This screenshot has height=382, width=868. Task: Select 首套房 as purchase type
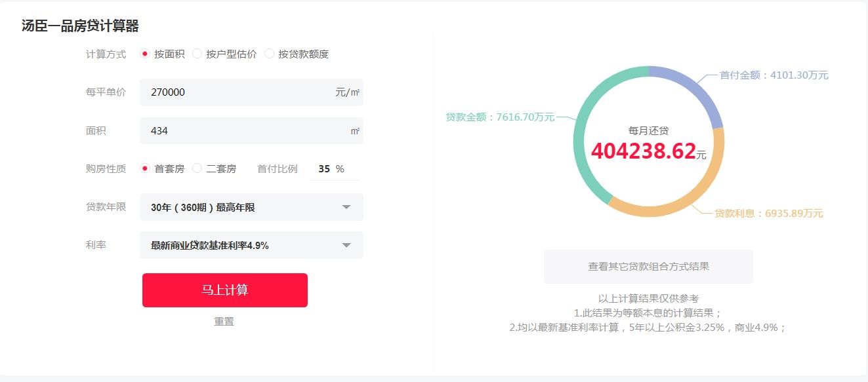pyautogui.click(x=145, y=168)
